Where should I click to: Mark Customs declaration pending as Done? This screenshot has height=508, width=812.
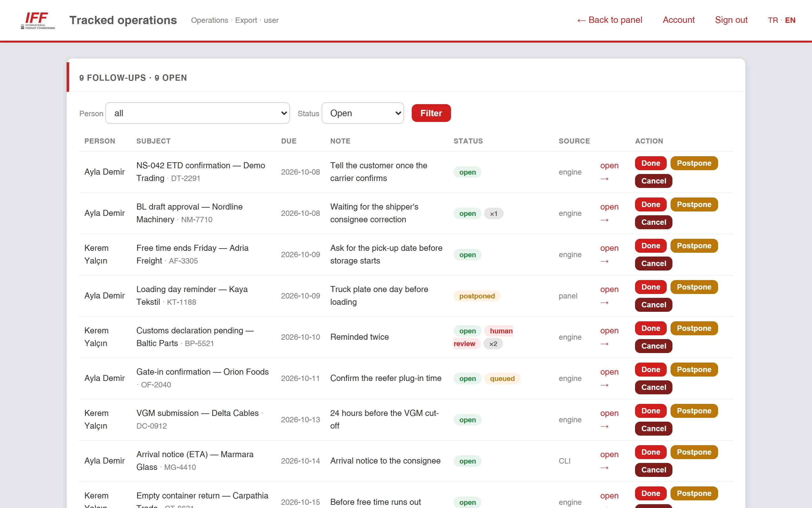tap(651, 329)
